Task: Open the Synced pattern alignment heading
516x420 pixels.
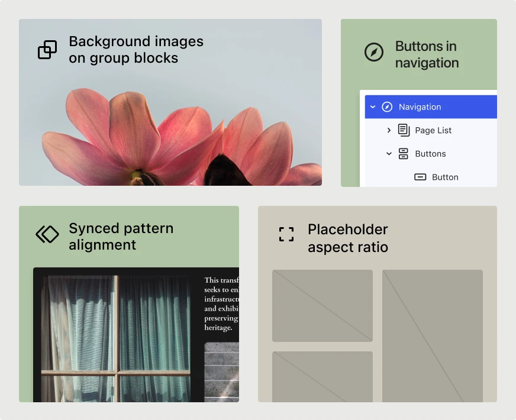Action: (x=121, y=237)
